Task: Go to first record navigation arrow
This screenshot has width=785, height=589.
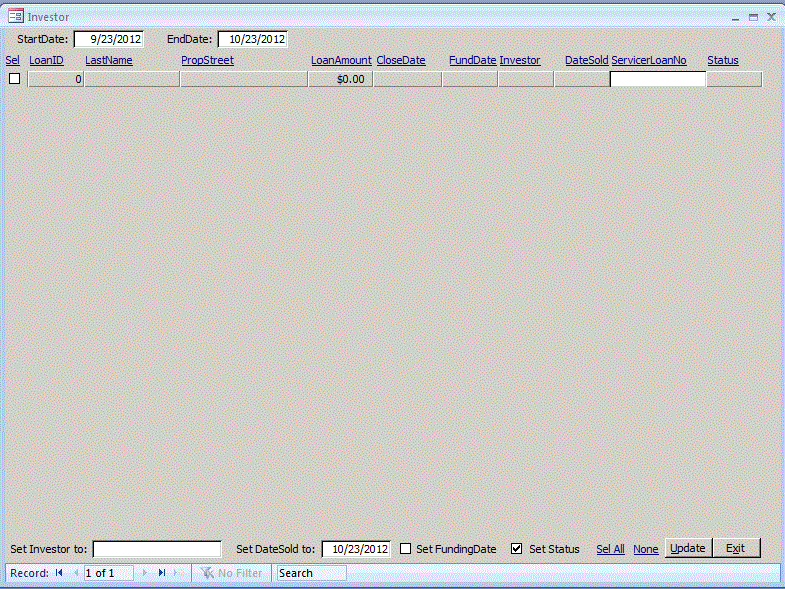Action: point(59,573)
